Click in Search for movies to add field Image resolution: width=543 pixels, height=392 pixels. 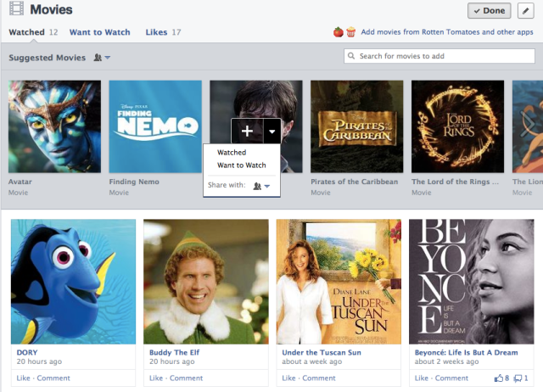point(439,56)
